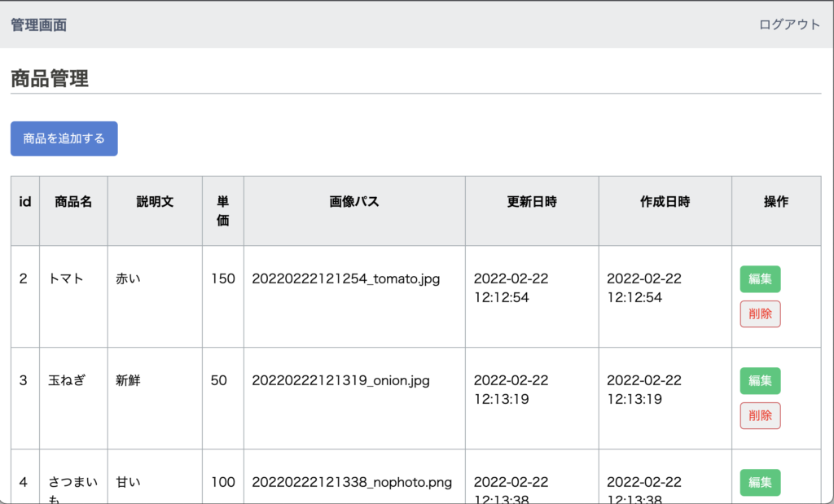This screenshot has width=834, height=504.
Task: Click the 20220222121254_tomato.jpg image path
Action: pos(346,279)
